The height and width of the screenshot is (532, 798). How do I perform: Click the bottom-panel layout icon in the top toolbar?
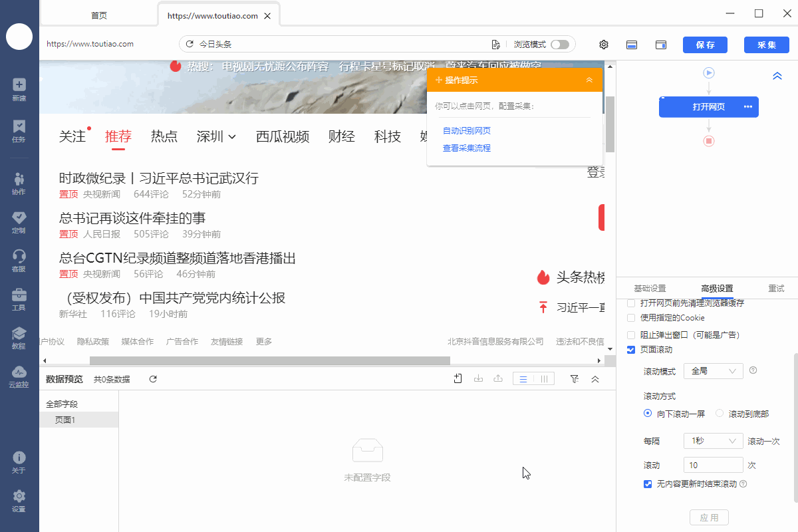[x=632, y=45]
